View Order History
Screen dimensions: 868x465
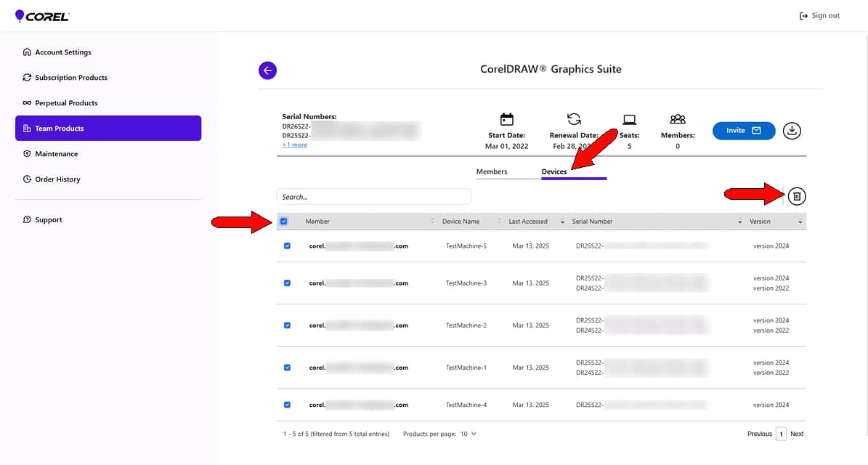(x=58, y=179)
